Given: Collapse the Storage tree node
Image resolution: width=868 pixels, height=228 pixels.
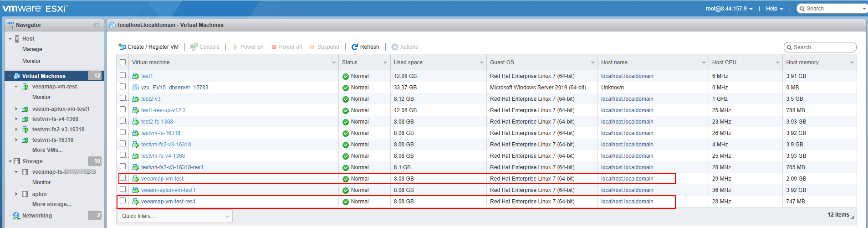Looking at the screenshot, I should pos(10,161).
